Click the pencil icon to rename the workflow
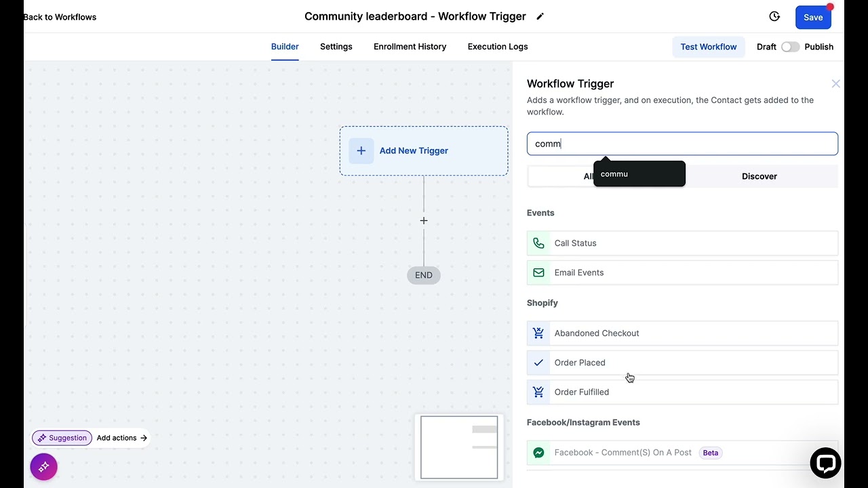 (540, 16)
